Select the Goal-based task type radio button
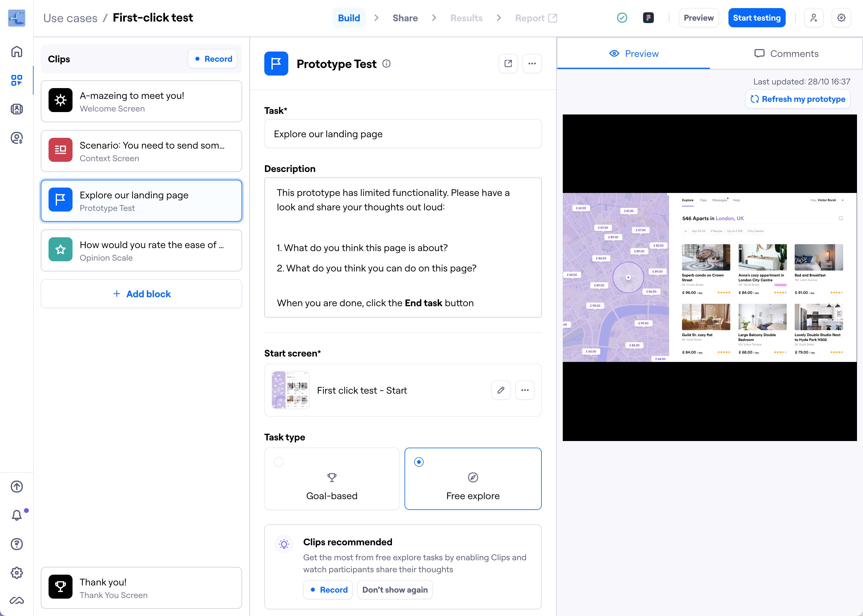Screen dimensions: 863x616 tap(279, 462)
